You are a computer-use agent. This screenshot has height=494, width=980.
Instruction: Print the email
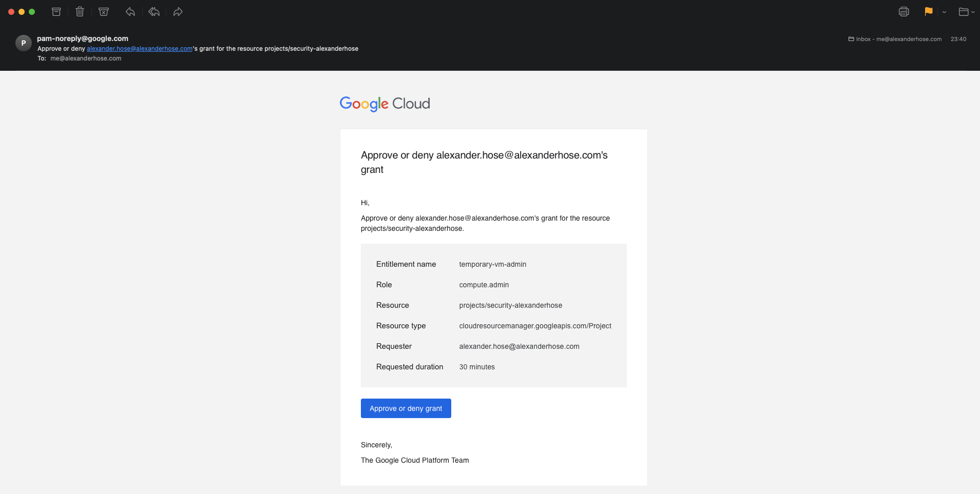[x=904, y=11]
